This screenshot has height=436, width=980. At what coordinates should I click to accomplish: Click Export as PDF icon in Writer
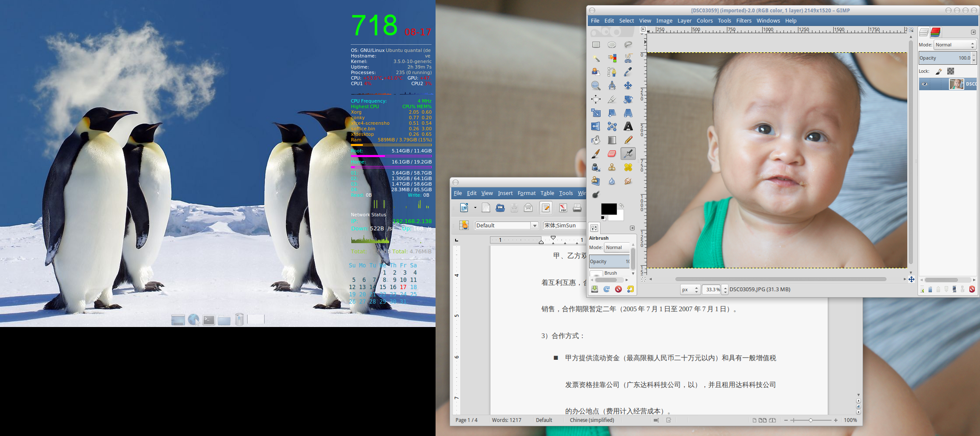[563, 208]
